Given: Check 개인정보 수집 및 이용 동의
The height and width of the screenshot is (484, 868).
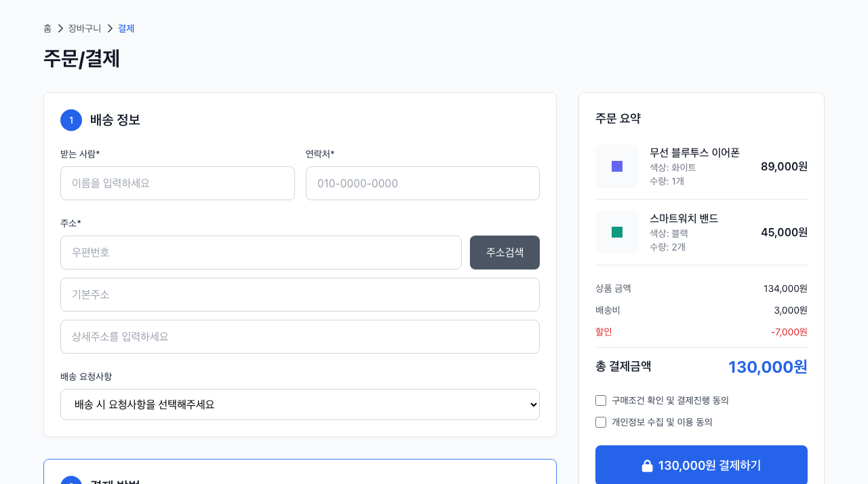Looking at the screenshot, I should pyautogui.click(x=601, y=422).
